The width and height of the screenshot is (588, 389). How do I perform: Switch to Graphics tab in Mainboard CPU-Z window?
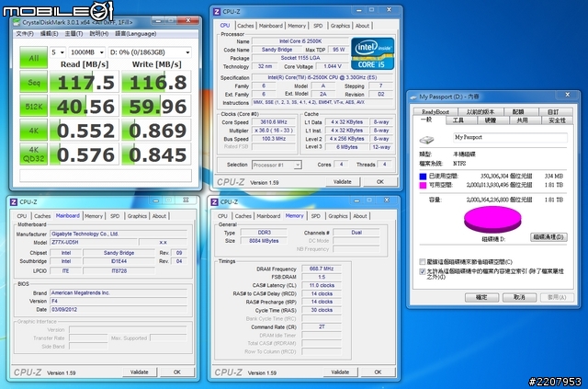click(137, 216)
